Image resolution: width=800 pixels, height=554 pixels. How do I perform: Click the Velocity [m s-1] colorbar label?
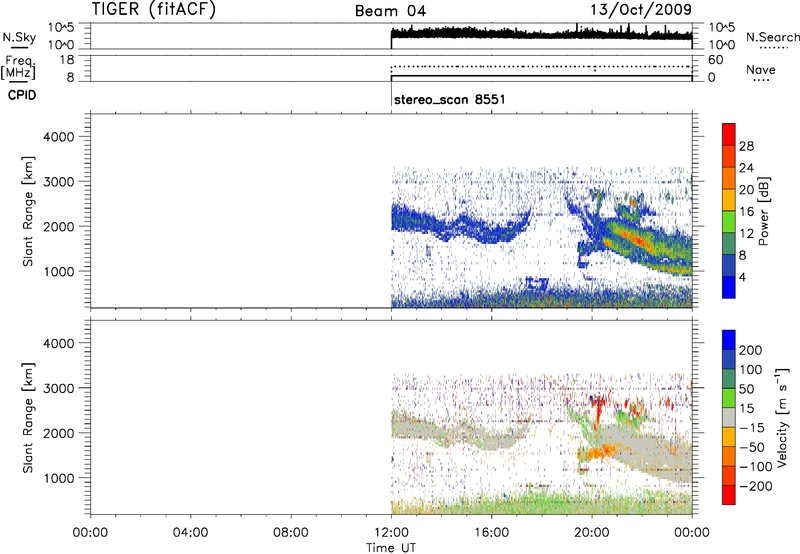point(782,418)
